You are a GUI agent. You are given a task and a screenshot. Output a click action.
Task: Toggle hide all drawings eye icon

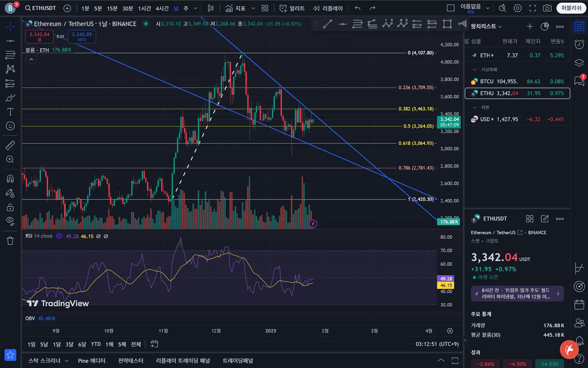[x=10, y=221]
